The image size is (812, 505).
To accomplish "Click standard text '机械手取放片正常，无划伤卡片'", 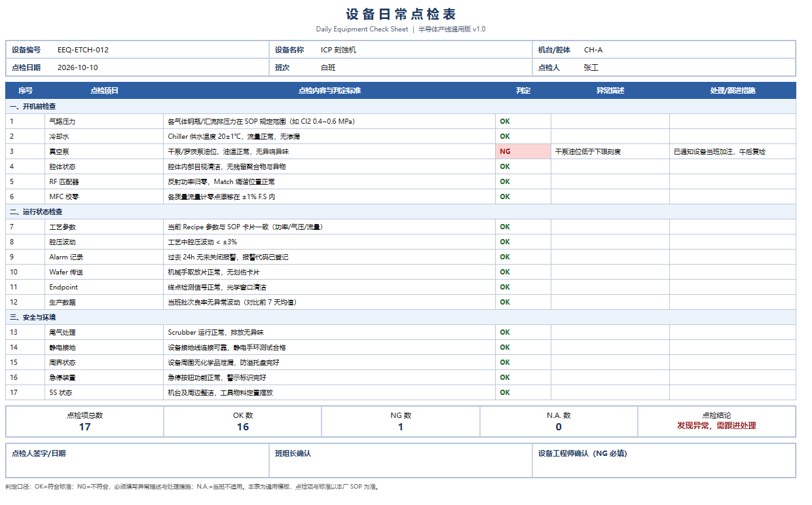I will (x=213, y=272).
